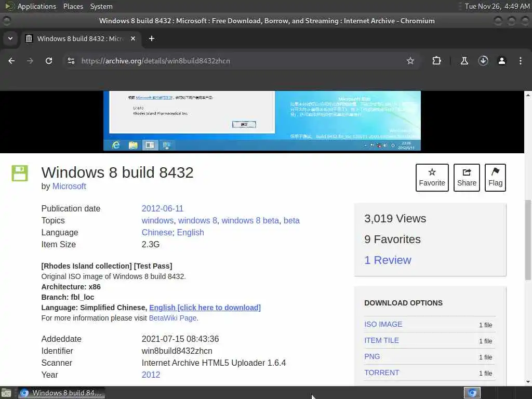This screenshot has height=399, width=532.
Task: View site information icon in address bar
Action: (x=71, y=61)
